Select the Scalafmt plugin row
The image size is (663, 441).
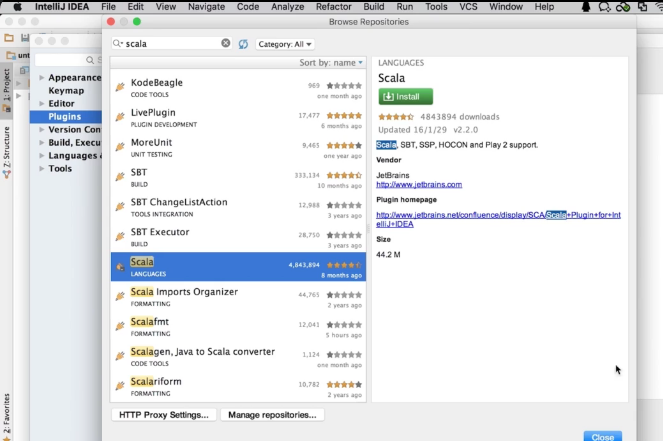238,327
